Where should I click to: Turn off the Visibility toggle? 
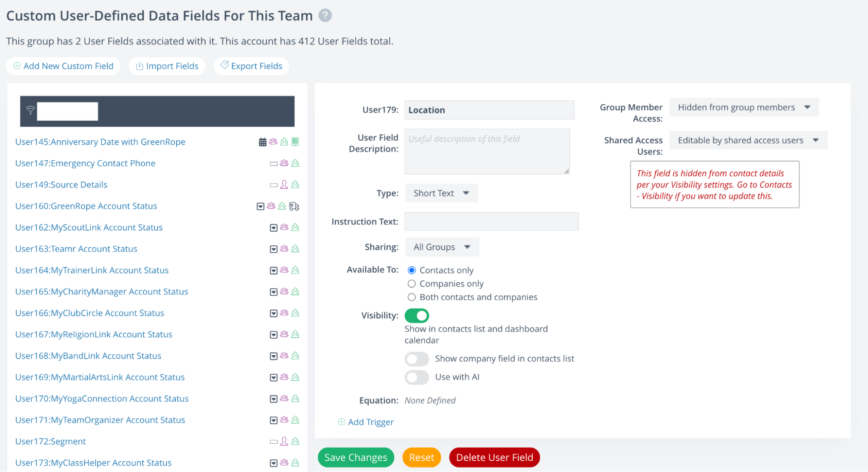(x=416, y=316)
